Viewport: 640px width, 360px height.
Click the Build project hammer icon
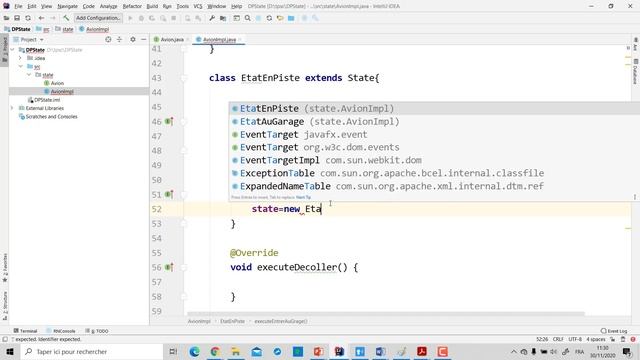tap(66, 18)
